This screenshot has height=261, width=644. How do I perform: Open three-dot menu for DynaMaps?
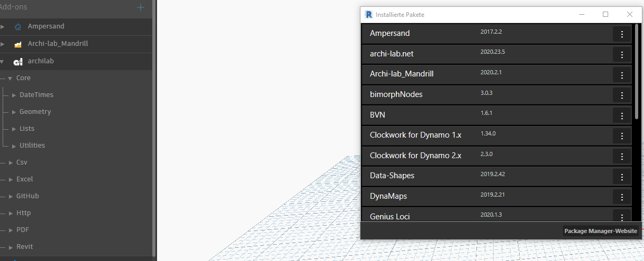pos(622,197)
